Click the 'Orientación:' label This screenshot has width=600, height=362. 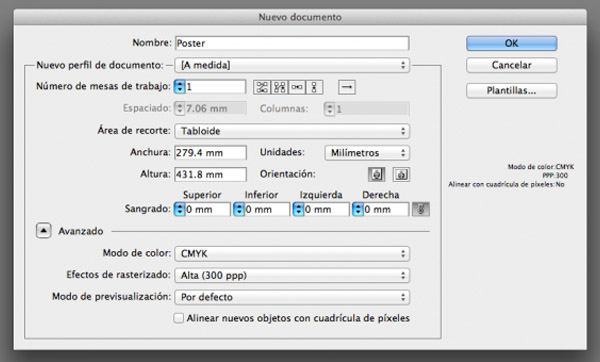(288, 174)
